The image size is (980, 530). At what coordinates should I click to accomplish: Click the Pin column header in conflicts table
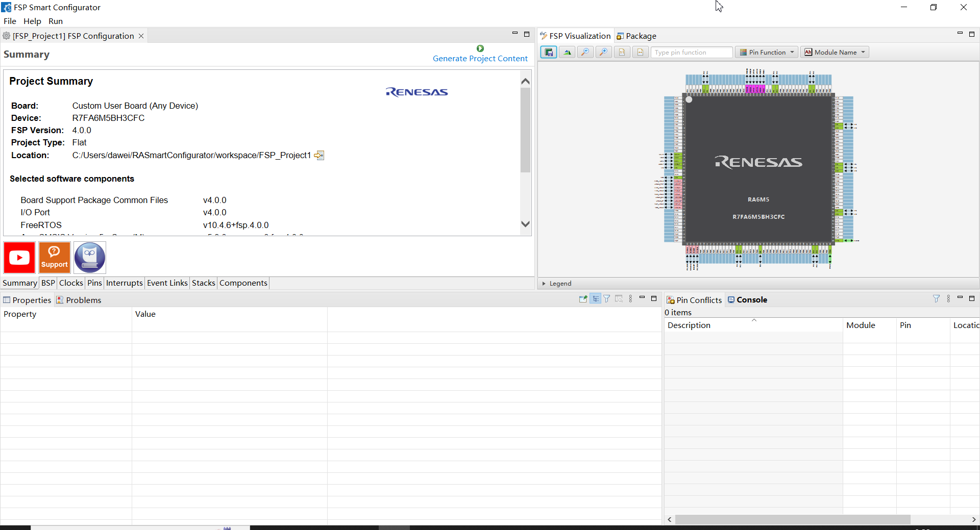pyautogui.click(x=923, y=325)
